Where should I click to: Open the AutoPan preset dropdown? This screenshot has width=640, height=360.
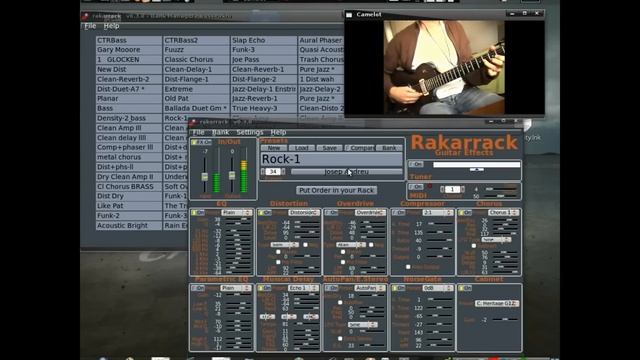tap(370, 288)
